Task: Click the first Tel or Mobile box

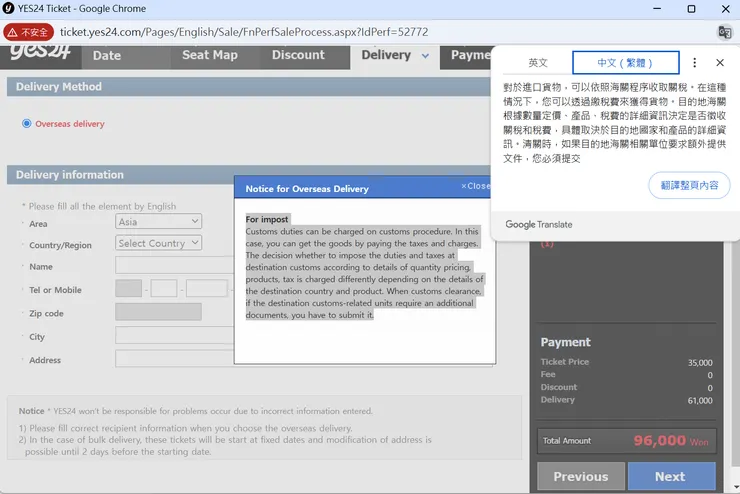Action: tap(128, 288)
